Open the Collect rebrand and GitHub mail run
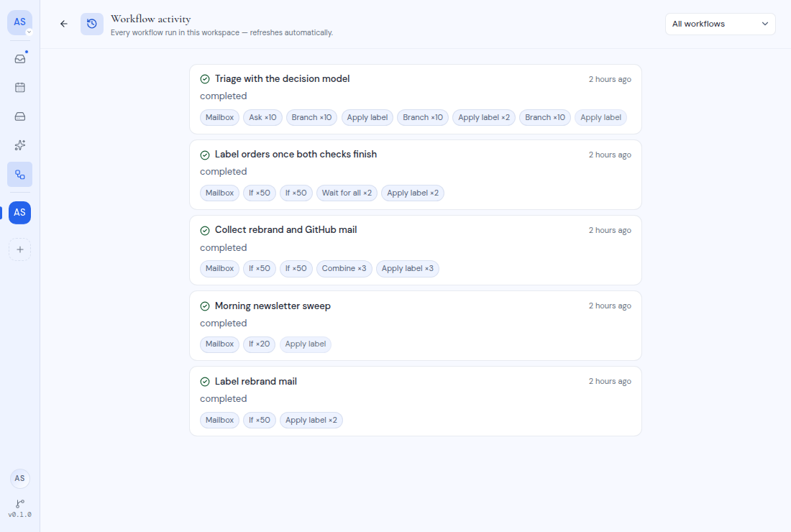The height and width of the screenshot is (532, 791). pos(415,250)
